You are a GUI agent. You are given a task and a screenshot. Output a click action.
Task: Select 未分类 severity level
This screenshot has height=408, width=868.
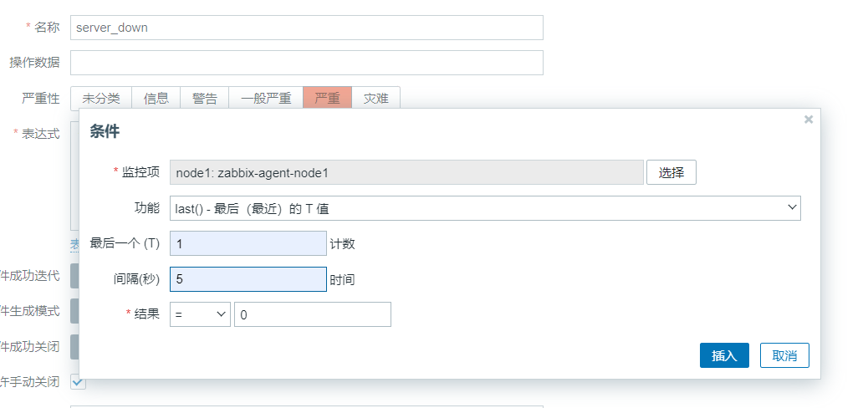coord(100,98)
